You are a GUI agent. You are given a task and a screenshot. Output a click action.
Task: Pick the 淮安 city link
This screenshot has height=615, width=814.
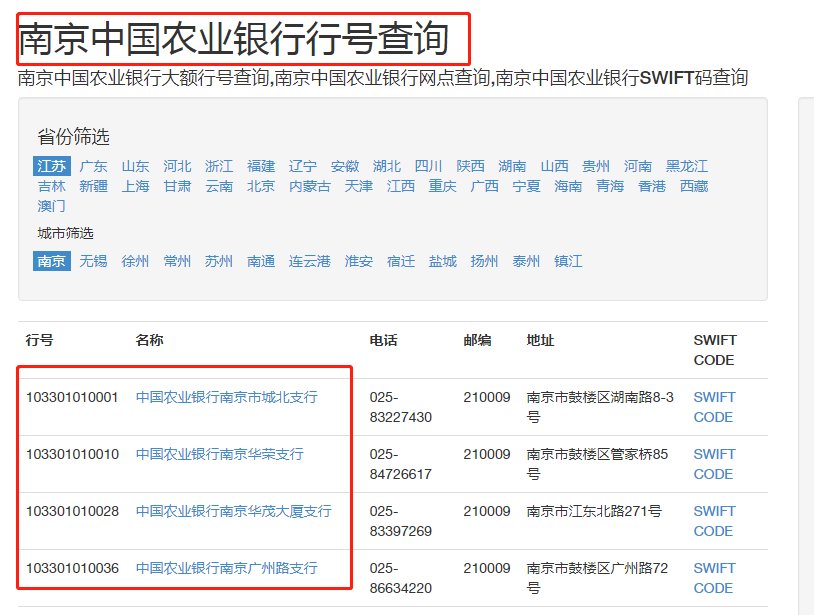(359, 261)
